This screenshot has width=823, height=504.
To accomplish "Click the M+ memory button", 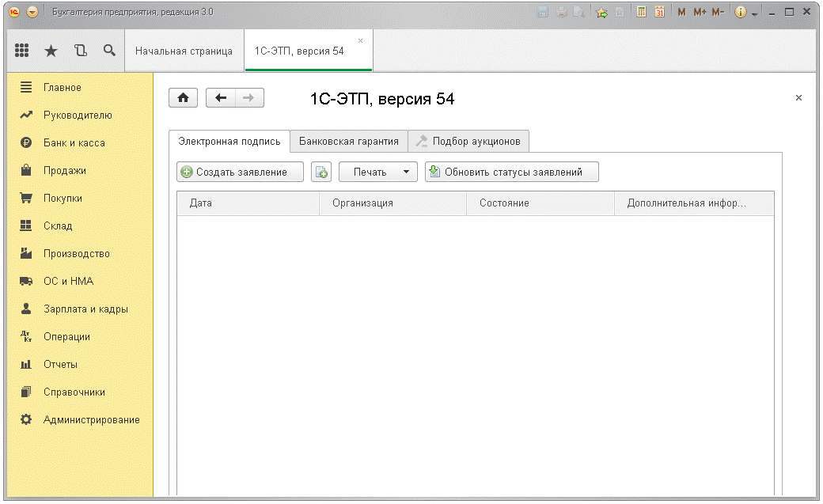I will tap(699, 12).
